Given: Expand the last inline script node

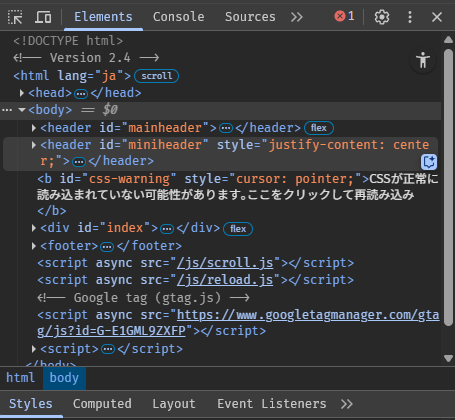Looking at the screenshot, I should 34,349.
